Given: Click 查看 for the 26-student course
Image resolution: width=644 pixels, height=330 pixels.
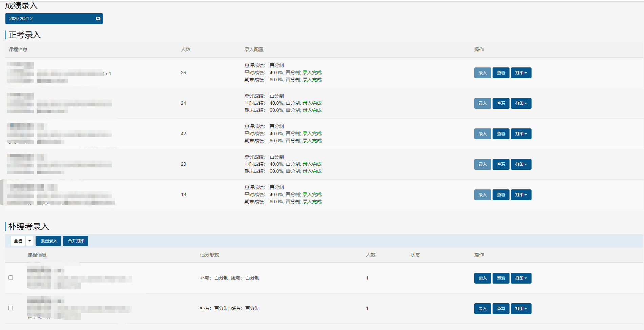Looking at the screenshot, I should tap(501, 73).
